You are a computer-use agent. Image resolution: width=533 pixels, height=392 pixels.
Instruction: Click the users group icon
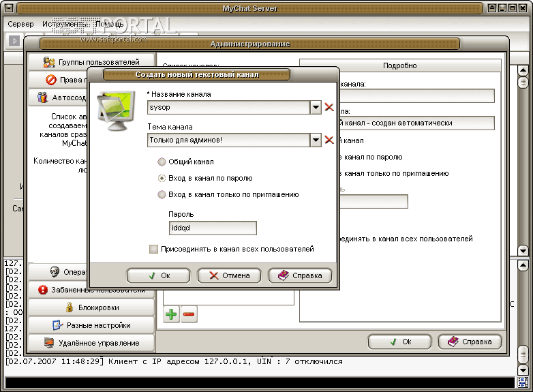tap(48, 62)
